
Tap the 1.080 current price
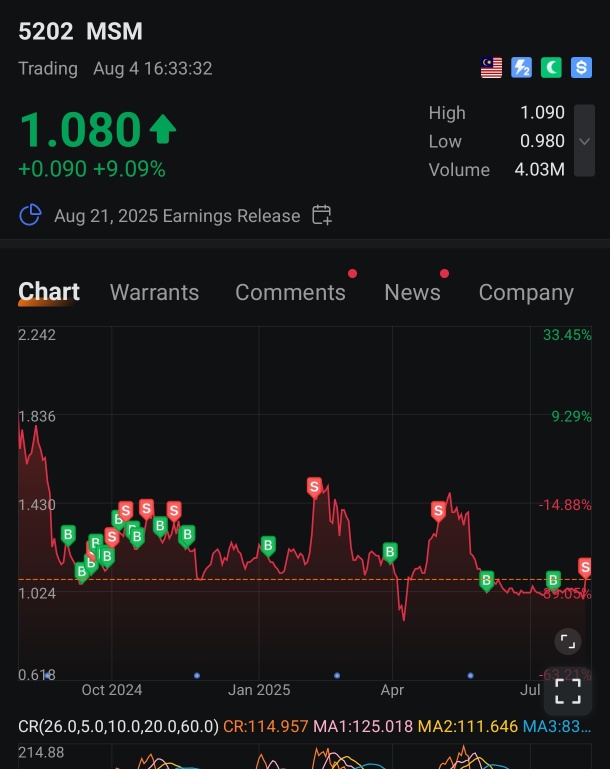coord(80,129)
